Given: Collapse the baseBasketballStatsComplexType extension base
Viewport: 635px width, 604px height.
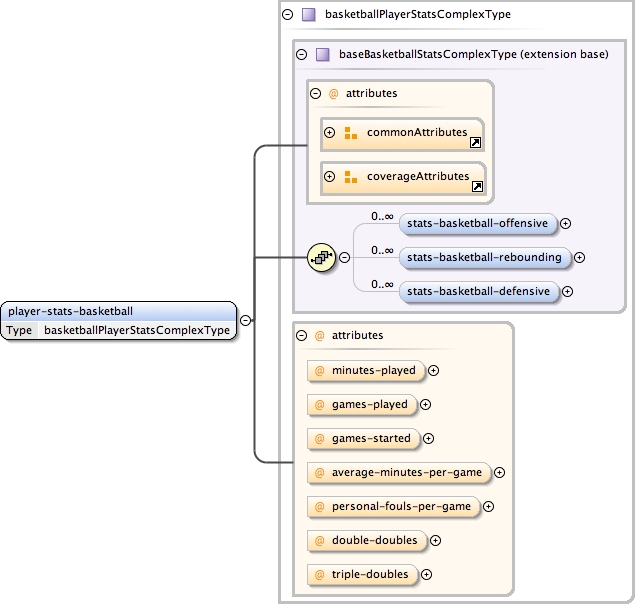Looking at the screenshot, I should point(301,54).
